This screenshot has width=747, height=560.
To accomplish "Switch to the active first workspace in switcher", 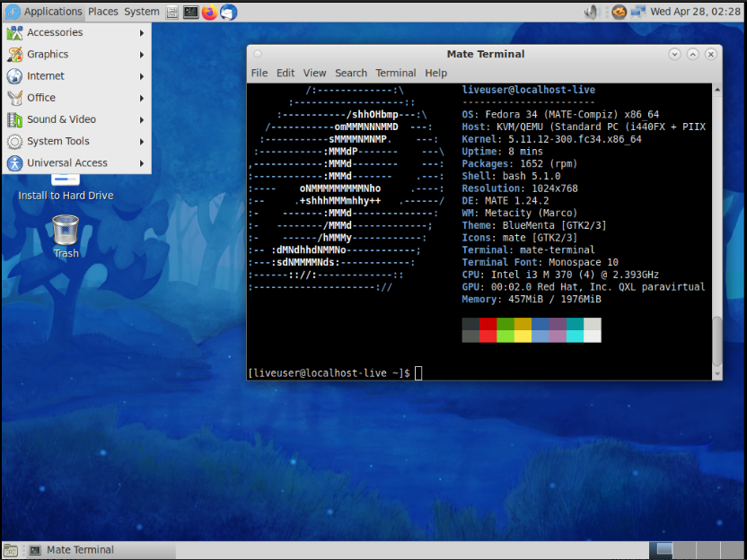I will click(661, 550).
